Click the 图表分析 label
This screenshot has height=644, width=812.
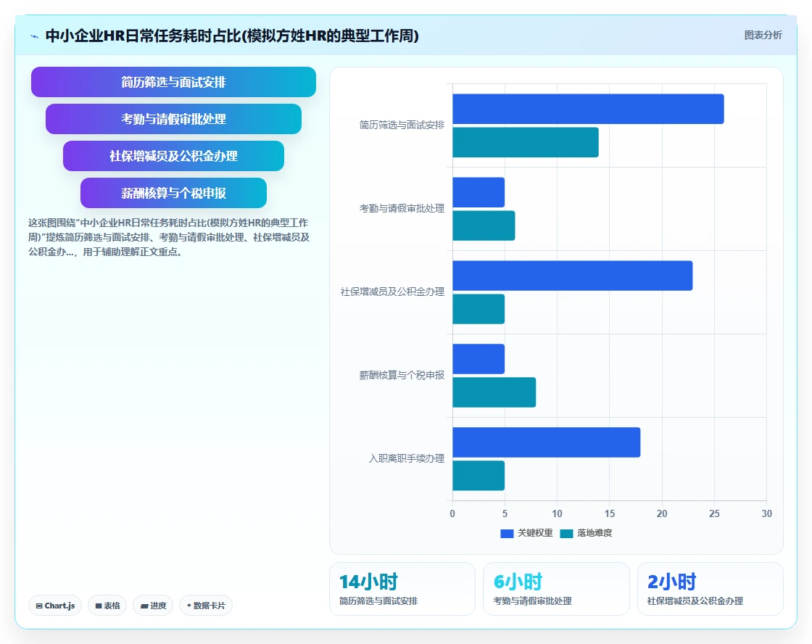pos(763,36)
